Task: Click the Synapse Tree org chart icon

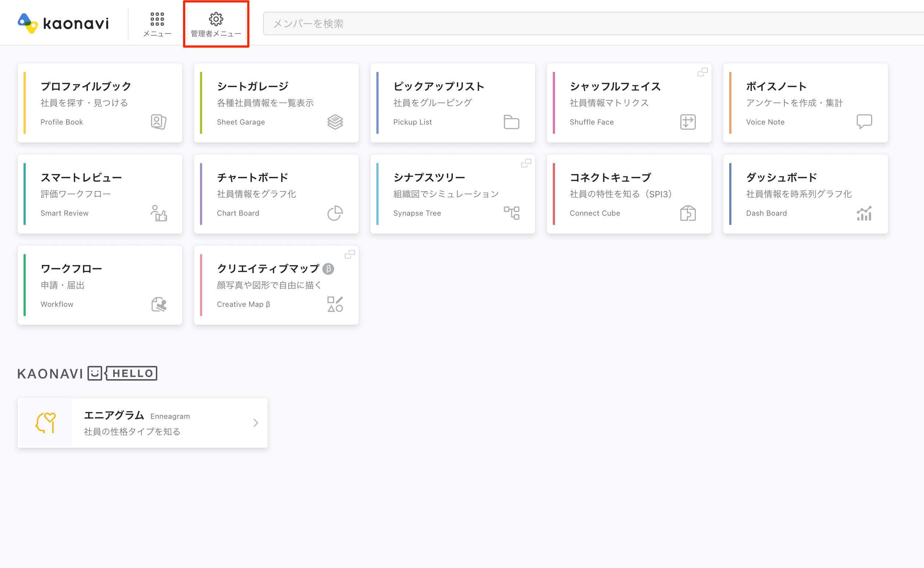Action: 511,213
